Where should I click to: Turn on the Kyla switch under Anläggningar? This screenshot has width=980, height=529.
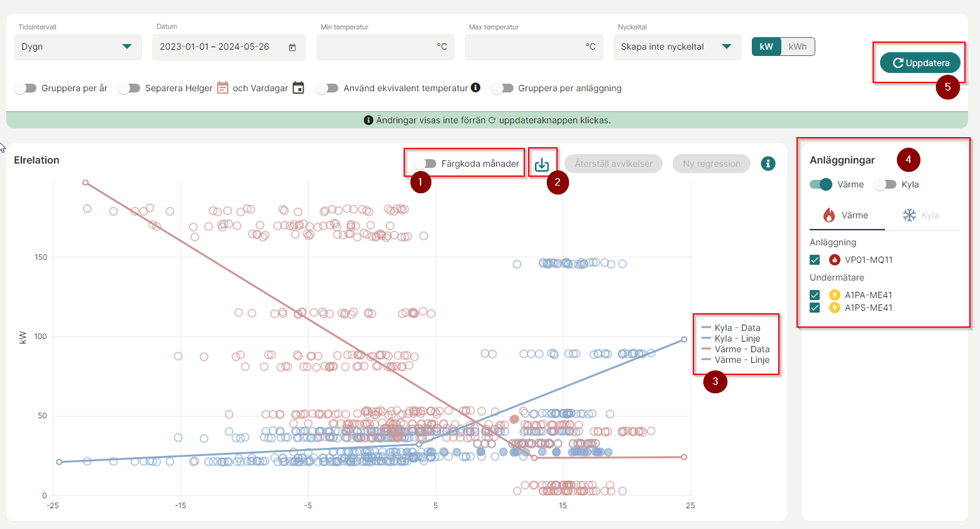click(x=885, y=184)
